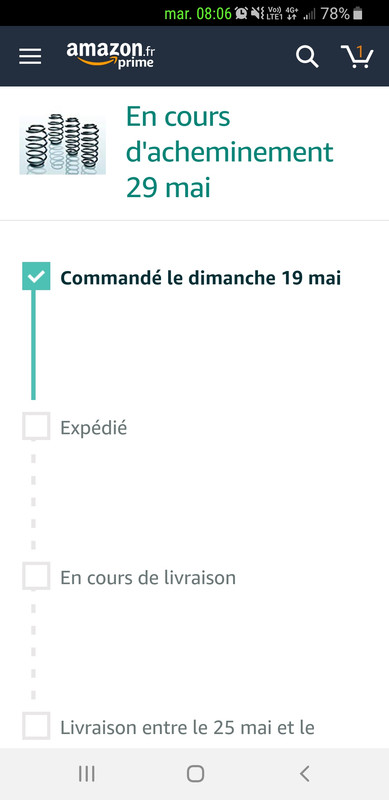
Task: Open the hamburger navigation menu
Action: pos(30,56)
